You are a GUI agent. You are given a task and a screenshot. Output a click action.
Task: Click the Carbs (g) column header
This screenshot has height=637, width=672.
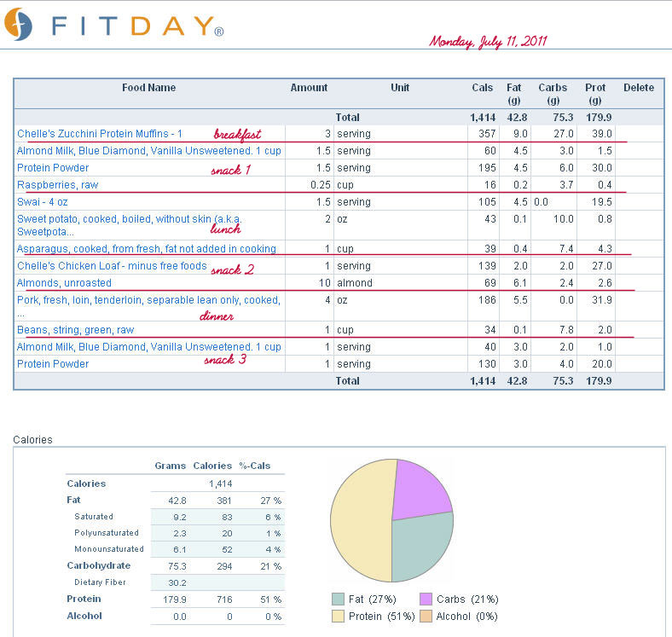click(553, 94)
